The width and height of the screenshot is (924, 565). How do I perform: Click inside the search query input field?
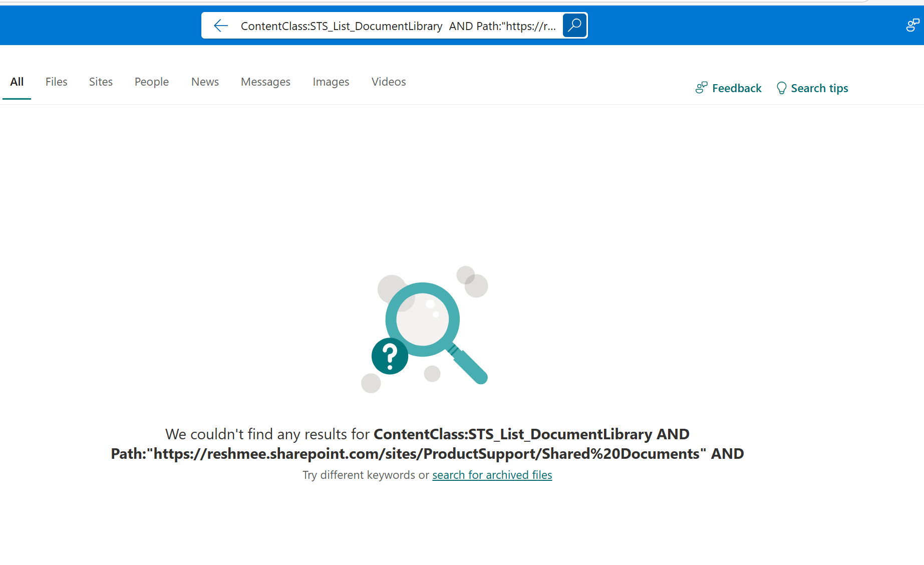pos(396,26)
